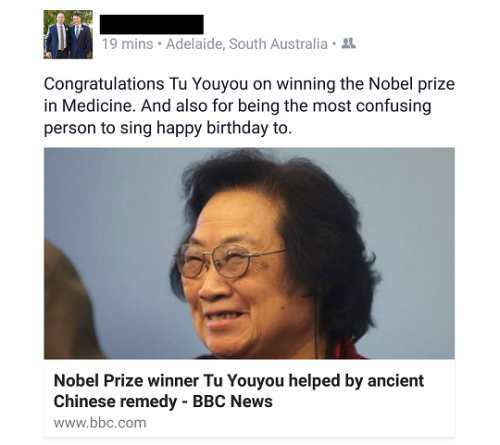The height and width of the screenshot is (445, 500).
Task: Click the www.bbc.com source link
Action: point(100,423)
